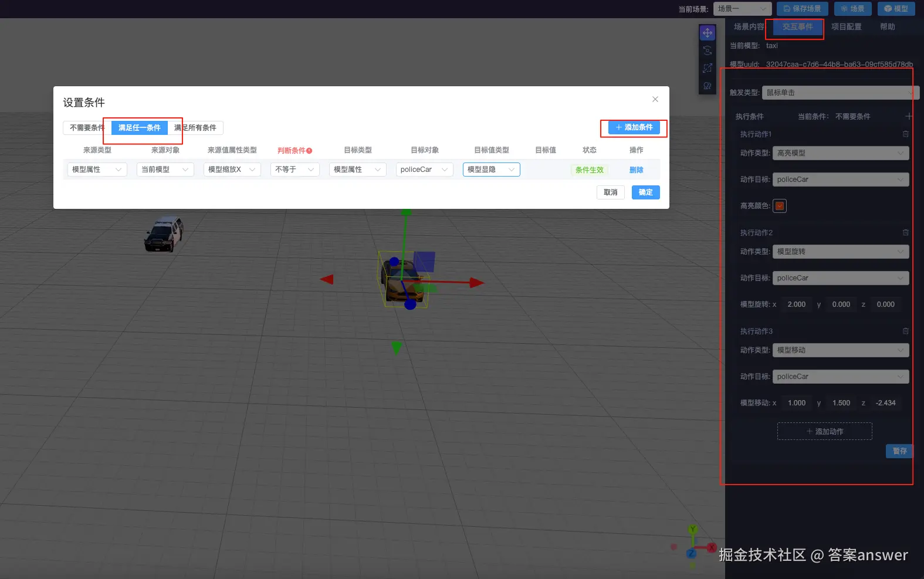Click 确定 to confirm conditions
The height and width of the screenshot is (579, 924).
pos(646,192)
